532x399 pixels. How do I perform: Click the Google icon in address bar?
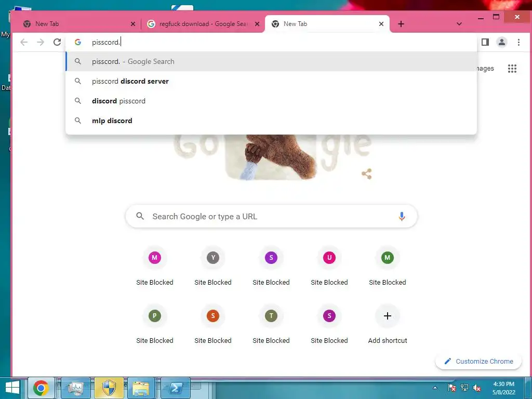coord(78,42)
